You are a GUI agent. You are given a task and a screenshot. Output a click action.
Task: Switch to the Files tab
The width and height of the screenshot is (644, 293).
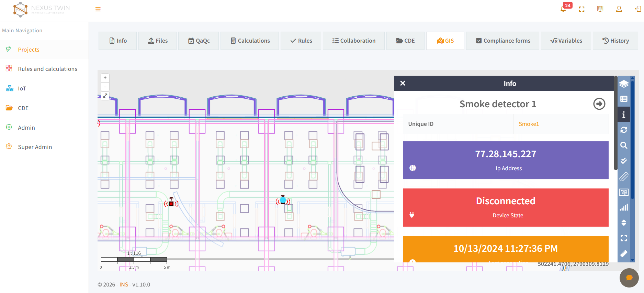point(158,41)
